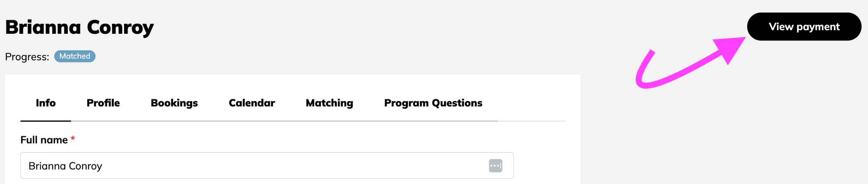The height and width of the screenshot is (184, 868).
Task: Click the red required asterisk
Action: coord(73,139)
